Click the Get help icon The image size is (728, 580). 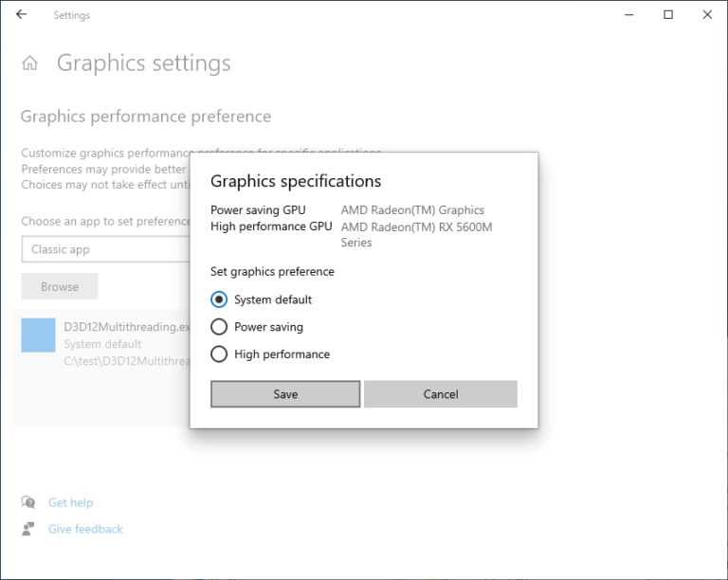[x=29, y=503]
